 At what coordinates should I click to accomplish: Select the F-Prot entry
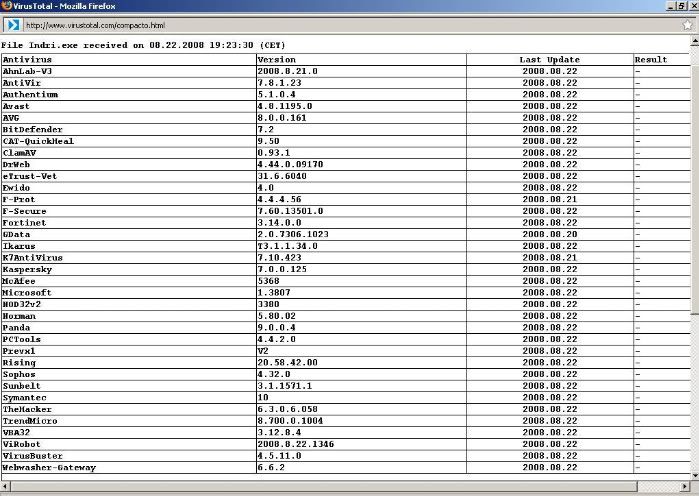click(19, 199)
